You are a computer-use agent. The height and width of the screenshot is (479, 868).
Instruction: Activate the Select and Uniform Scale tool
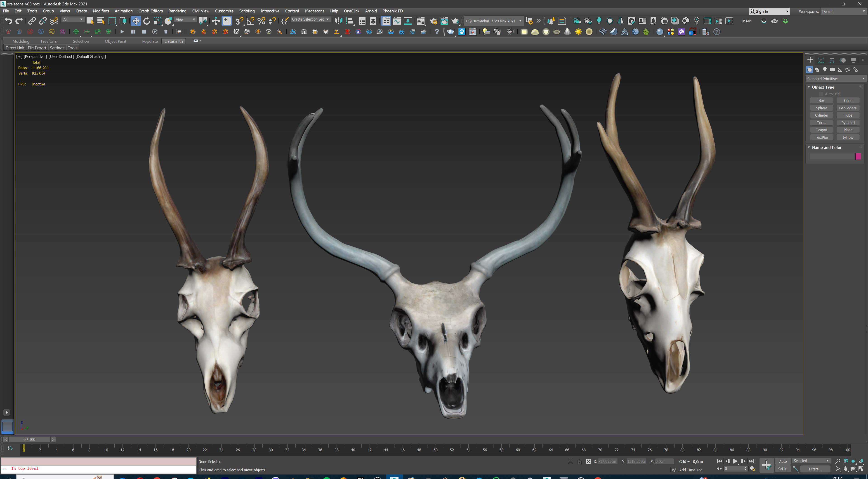pyautogui.click(x=157, y=21)
